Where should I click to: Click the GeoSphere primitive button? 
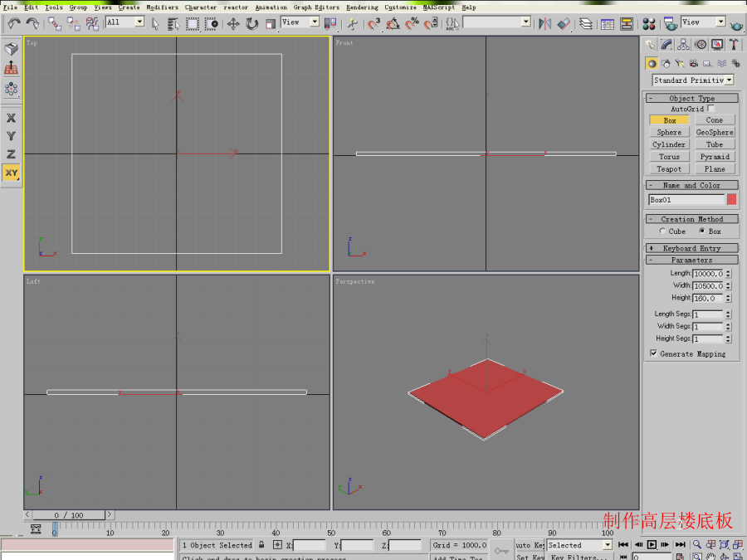(715, 133)
